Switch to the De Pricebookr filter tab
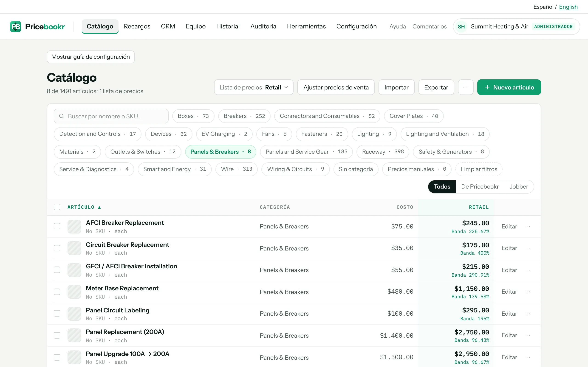The height and width of the screenshot is (367, 588). coord(480,187)
